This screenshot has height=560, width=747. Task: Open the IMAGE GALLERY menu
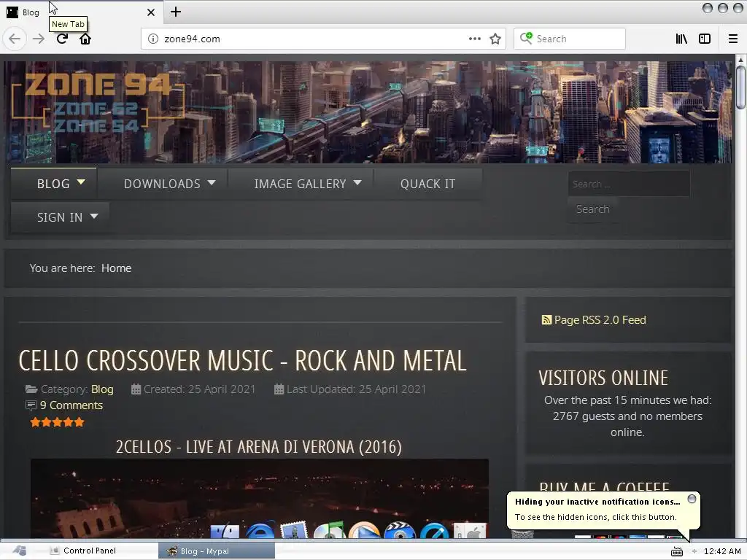pos(300,184)
